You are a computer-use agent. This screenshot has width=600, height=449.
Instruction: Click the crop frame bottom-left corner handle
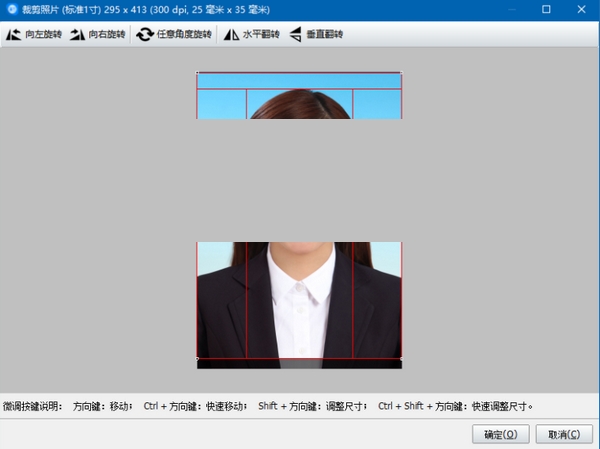coord(197,359)
